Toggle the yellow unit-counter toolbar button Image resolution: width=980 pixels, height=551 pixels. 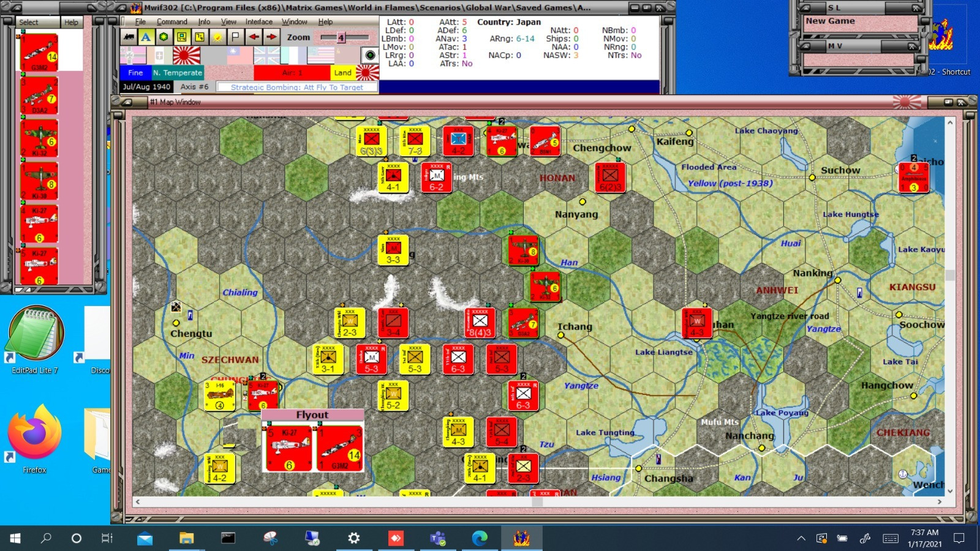182,37
